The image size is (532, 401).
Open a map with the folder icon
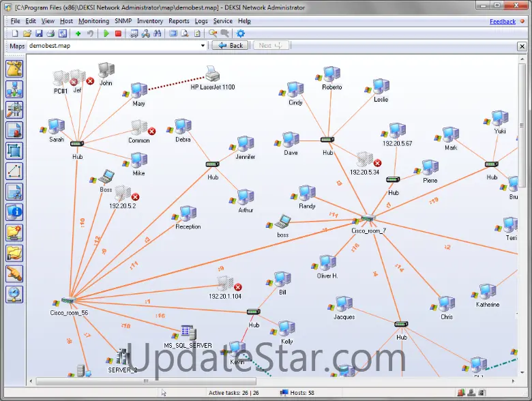[27, 33]
